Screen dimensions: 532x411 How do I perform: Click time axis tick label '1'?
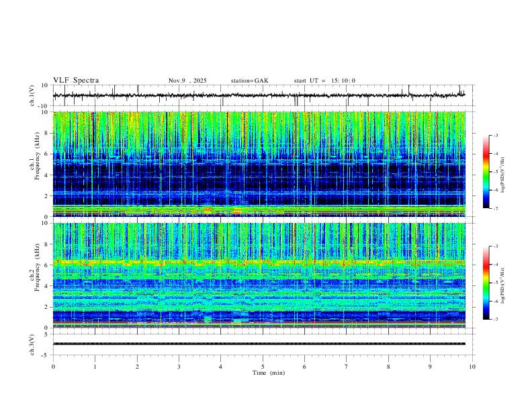click(95, 367)
